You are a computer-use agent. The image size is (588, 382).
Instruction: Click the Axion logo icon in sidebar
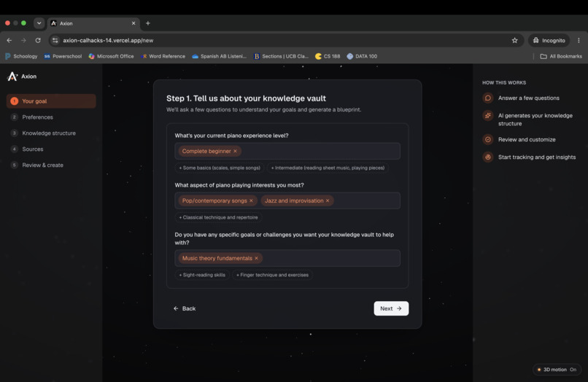pos(12,77)
